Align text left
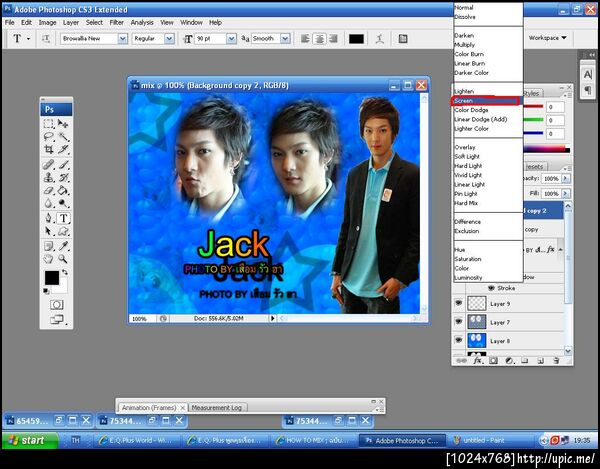Screen dimensions: 600x469 tap(305, 39)
